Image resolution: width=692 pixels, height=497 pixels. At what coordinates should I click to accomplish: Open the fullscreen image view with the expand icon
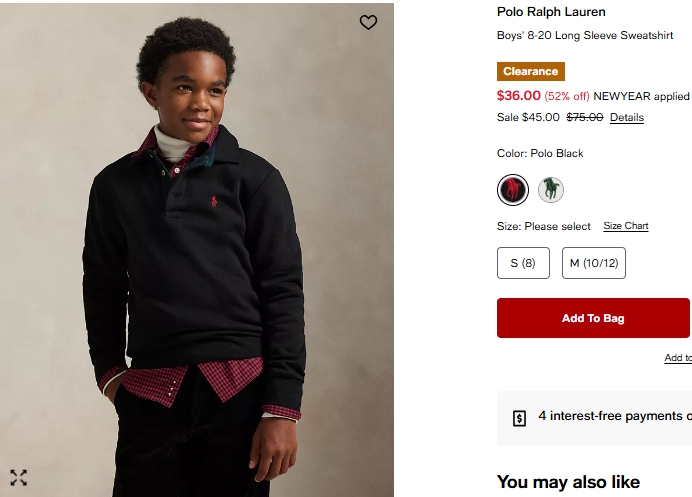click(18, 477)
